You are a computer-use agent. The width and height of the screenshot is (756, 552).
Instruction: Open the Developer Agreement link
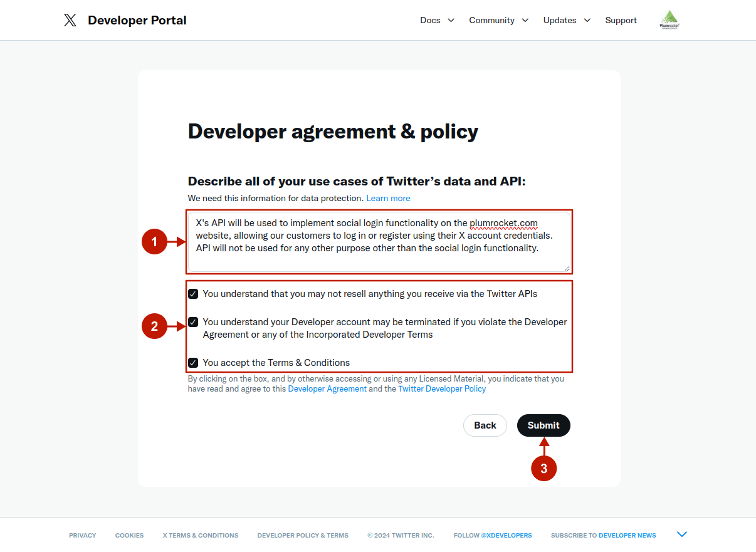click(327, 389)
